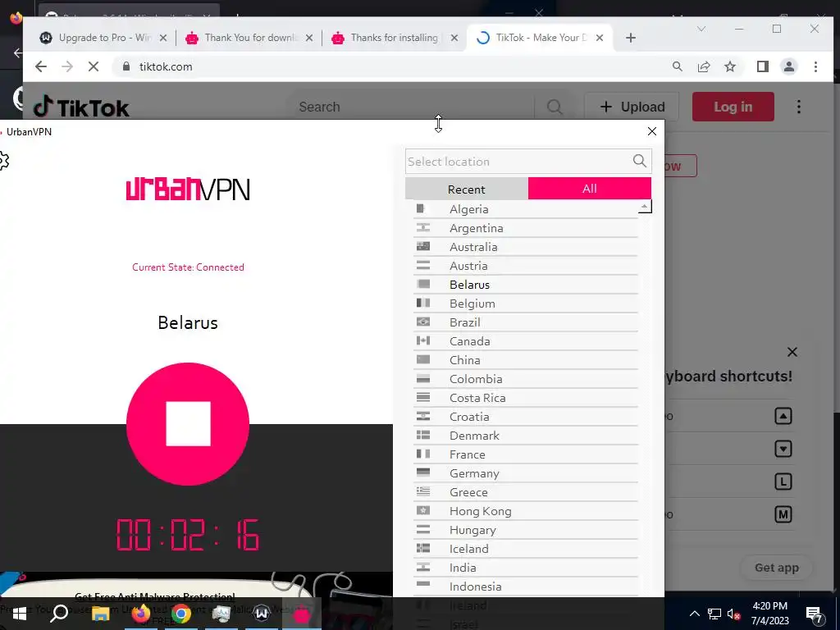Open Chrome side panel icon

[x=762, y=66]
